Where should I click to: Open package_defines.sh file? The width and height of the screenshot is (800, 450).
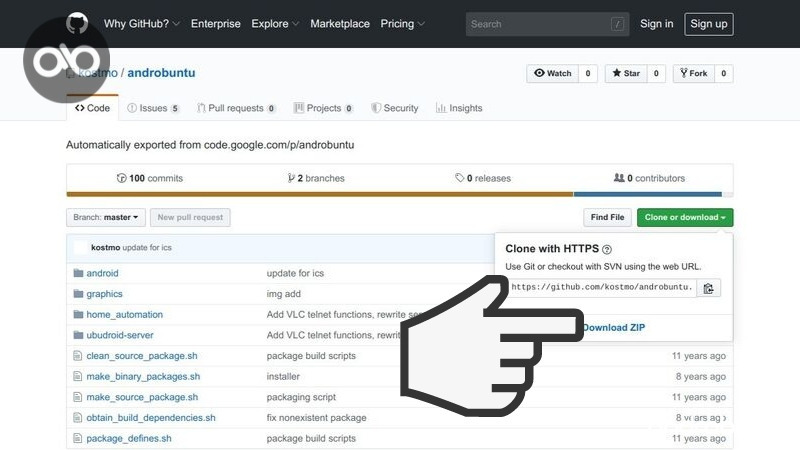pyautogui.click(x=129, y=438)
